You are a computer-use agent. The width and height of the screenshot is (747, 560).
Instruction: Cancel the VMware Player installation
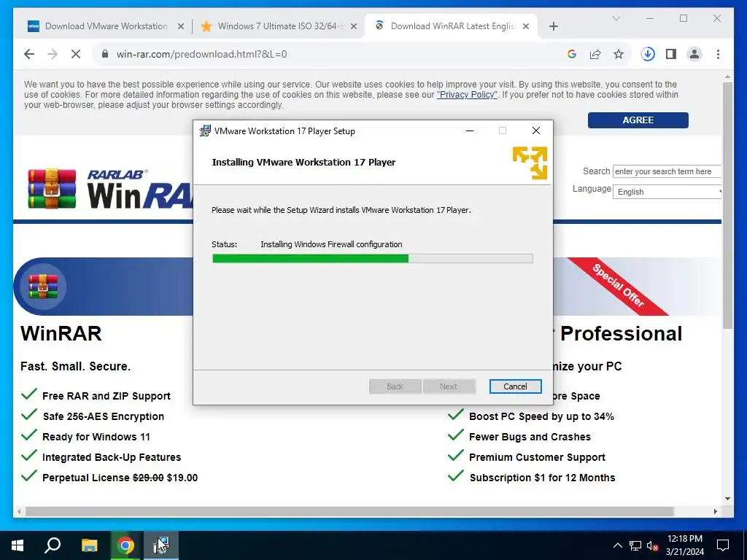click(515, 386)
